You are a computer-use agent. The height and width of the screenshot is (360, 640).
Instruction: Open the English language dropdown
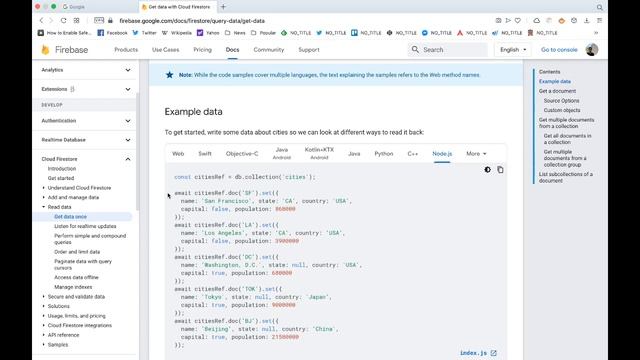click(x=513, y=50)
